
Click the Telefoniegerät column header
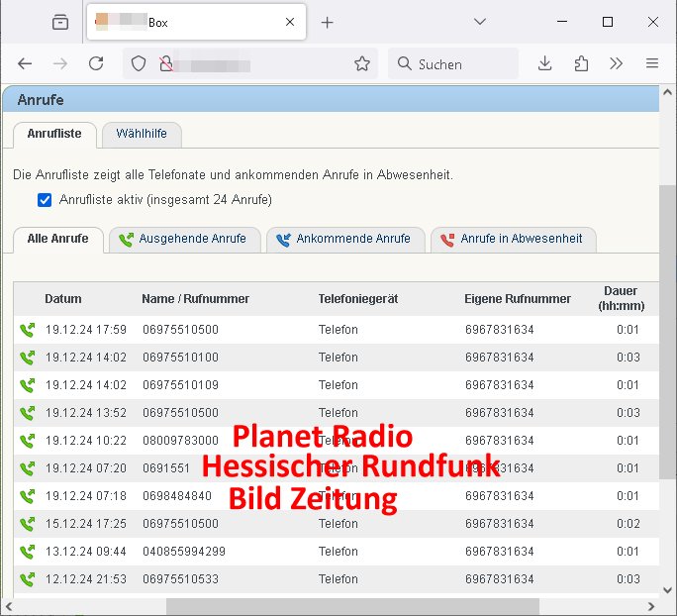tap(358, 299)
